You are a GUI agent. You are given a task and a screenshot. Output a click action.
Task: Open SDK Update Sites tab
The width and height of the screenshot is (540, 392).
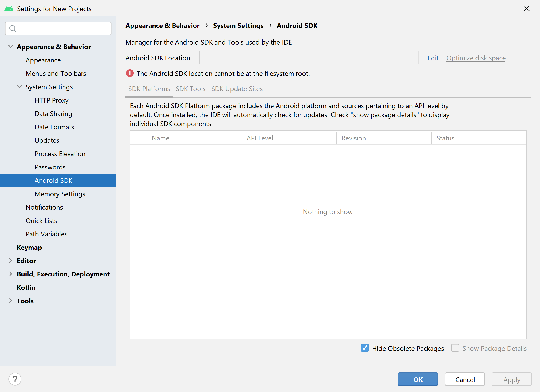tap(237, 89)
